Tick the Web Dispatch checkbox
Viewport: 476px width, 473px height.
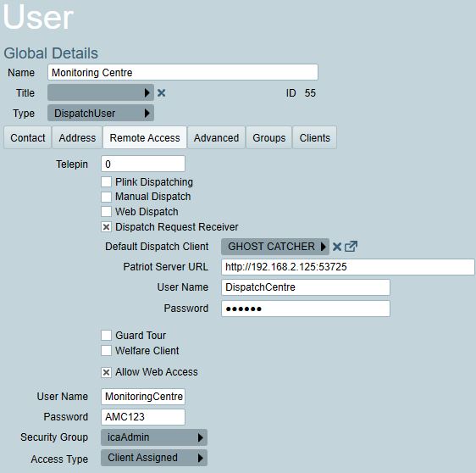106,211
